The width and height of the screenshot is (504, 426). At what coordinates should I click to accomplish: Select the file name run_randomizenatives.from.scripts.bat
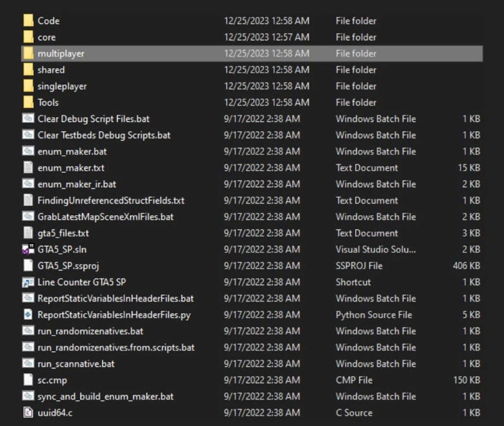[116, 348]
